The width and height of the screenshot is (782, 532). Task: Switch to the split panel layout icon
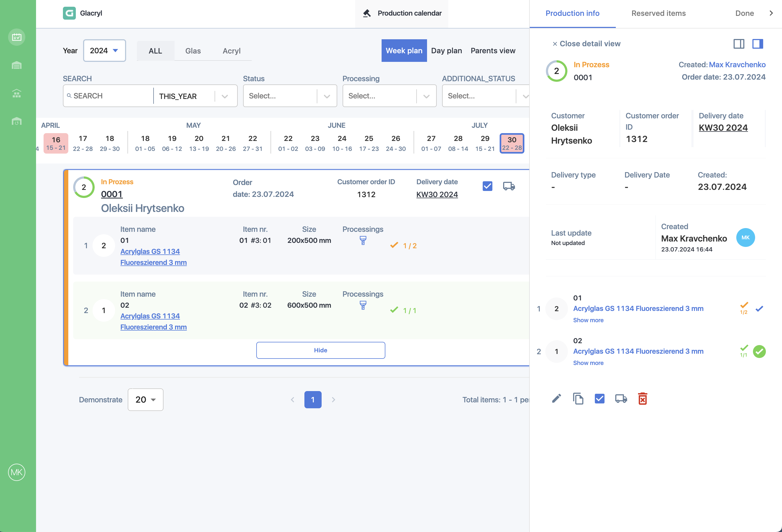point(739,44)
